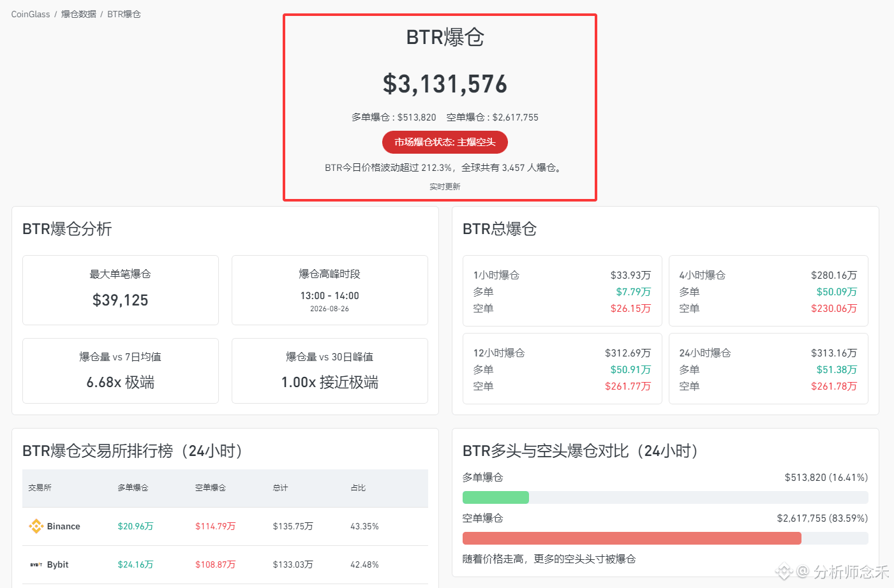
Task: Select the BTR爆仓 breadcrumb item
Action: point(124,14)
